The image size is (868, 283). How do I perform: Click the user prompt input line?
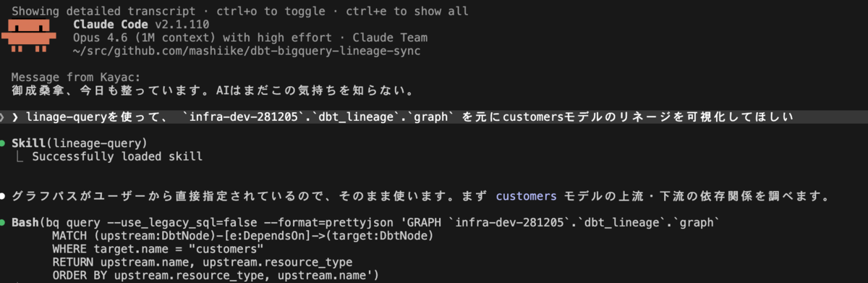tap(434, 117)
